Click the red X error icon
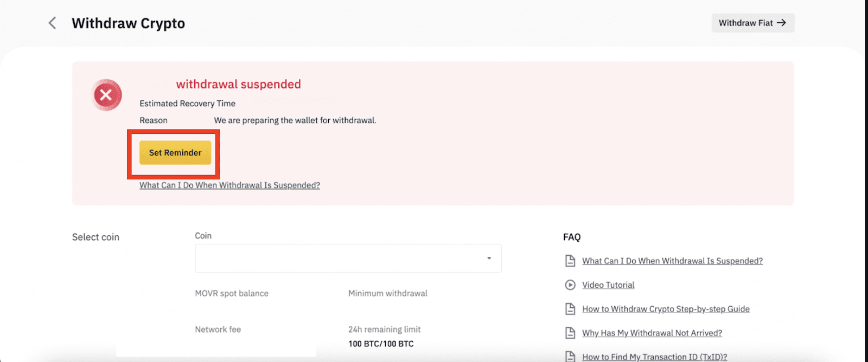 106,95
